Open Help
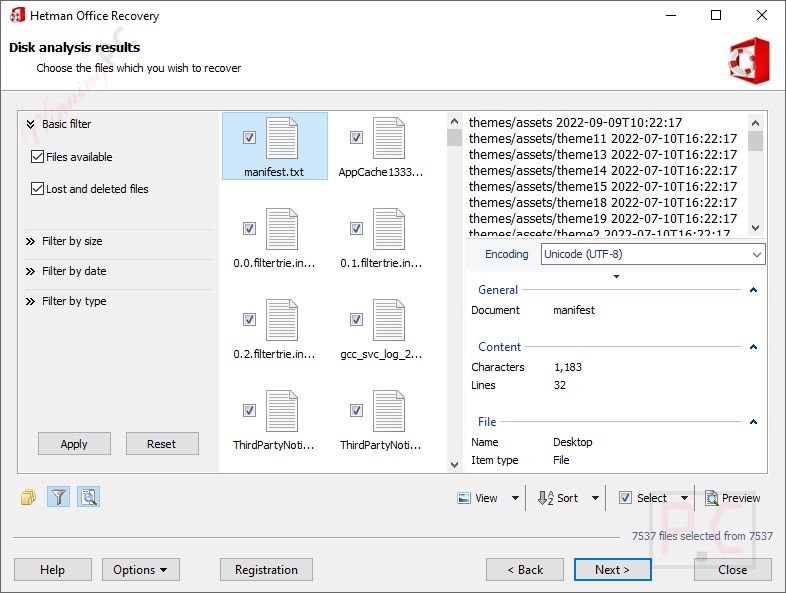The width and height of the screenshot is (786, 593). click(53, 569)
